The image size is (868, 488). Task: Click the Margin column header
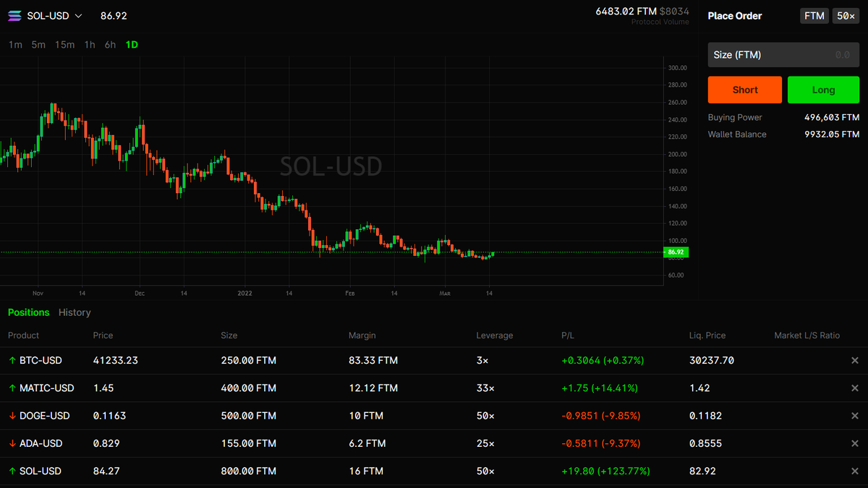[x=362, y=335]
